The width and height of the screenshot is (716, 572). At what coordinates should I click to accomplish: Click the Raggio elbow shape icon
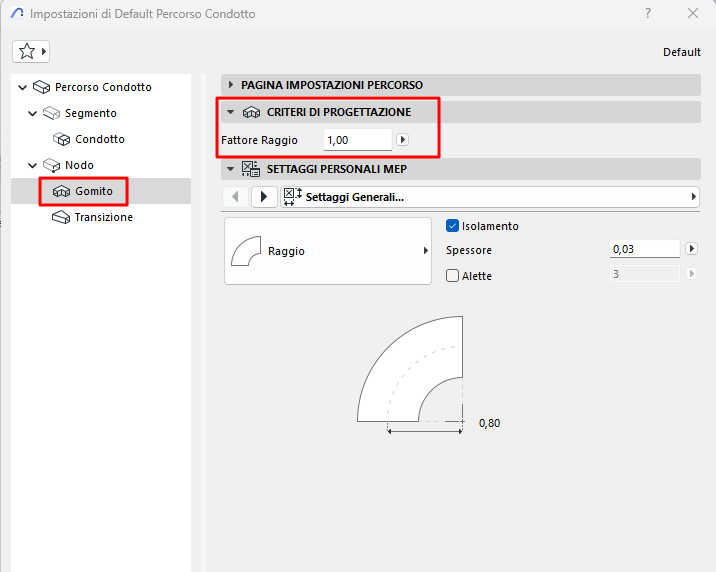(x=246, y=251)
